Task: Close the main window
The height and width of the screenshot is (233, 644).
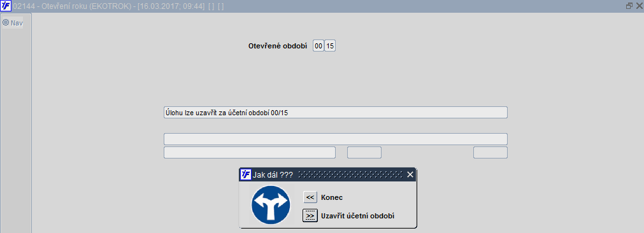Action: [639, 6]
